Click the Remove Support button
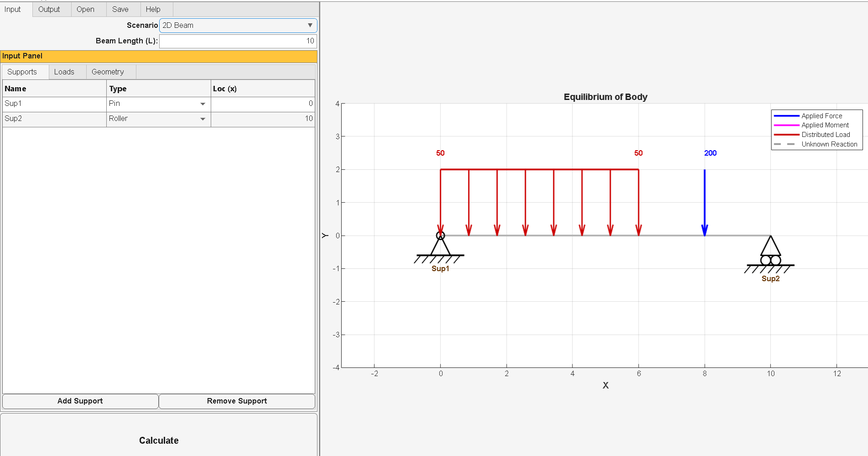Screen dimensions: 868x456 click(237, 401)
